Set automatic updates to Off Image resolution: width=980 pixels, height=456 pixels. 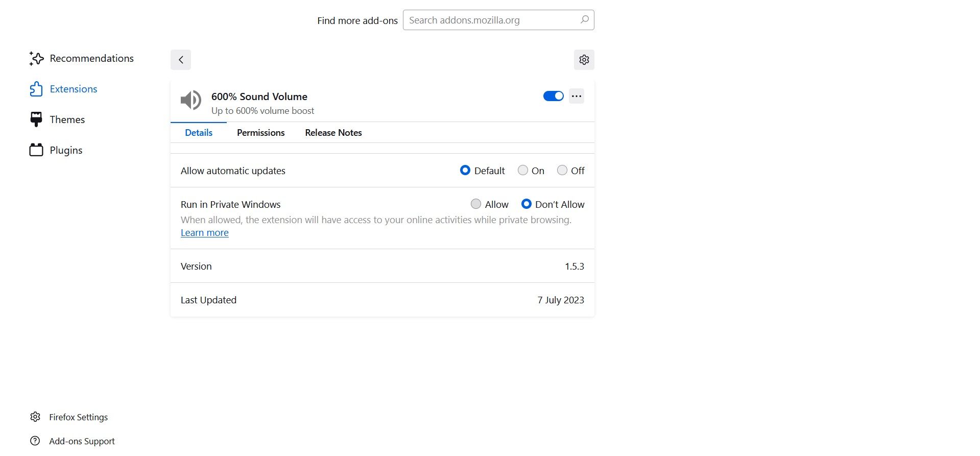[x=562, y=170]
